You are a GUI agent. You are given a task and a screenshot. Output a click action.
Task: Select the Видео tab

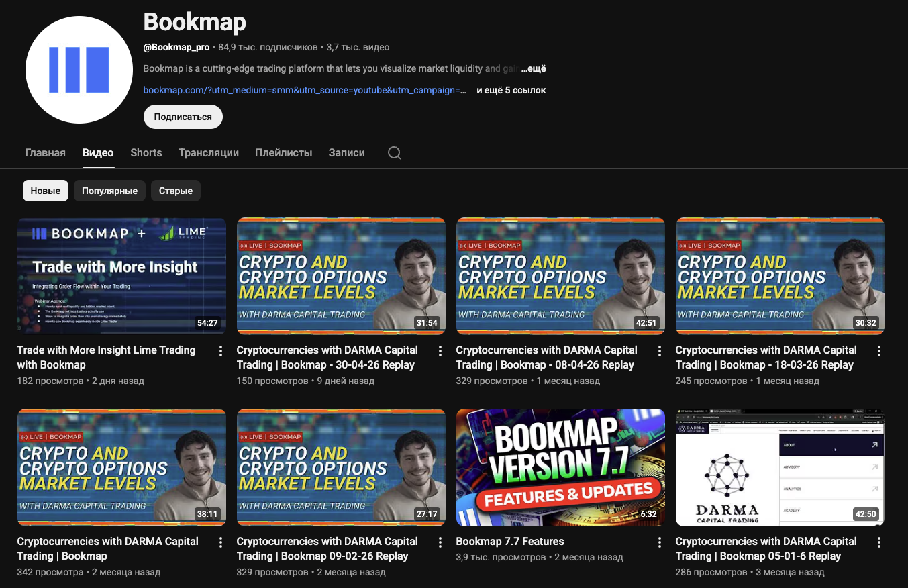coord(98,152)
